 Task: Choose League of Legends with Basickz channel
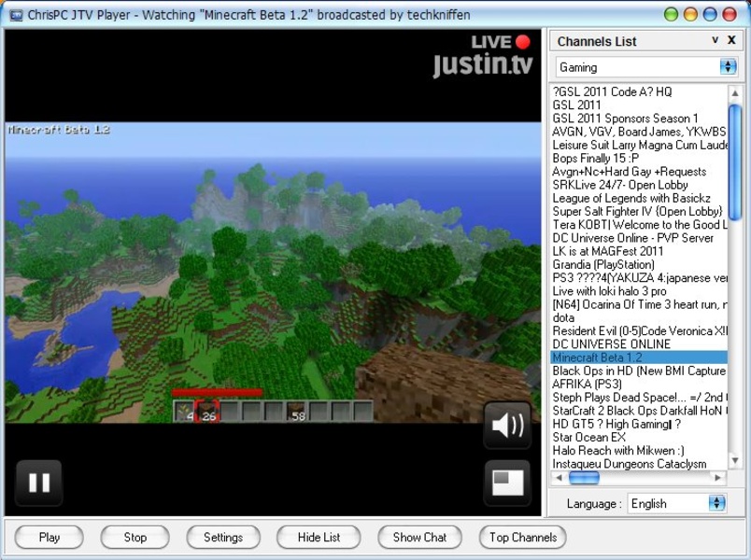coord(631,198)
